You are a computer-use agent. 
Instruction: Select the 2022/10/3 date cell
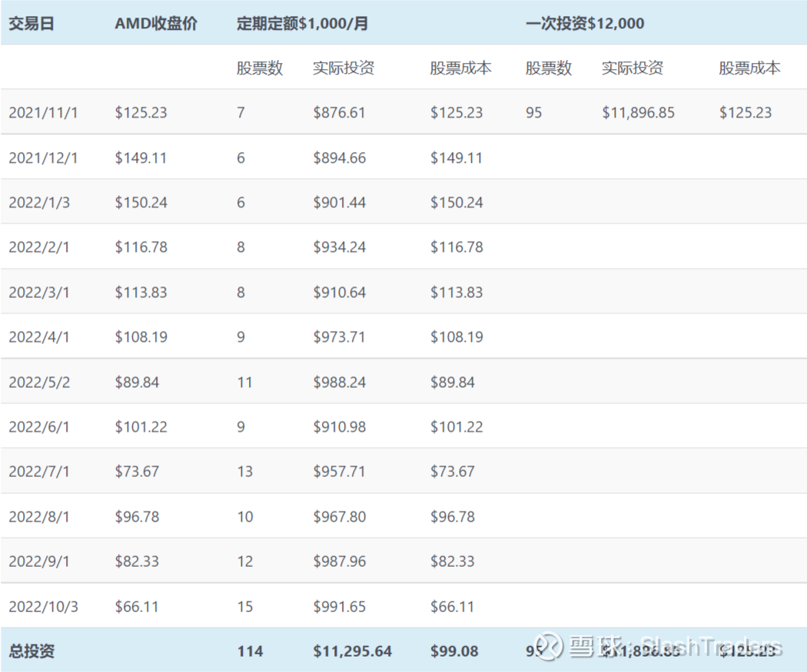click(x=43, y=607)
